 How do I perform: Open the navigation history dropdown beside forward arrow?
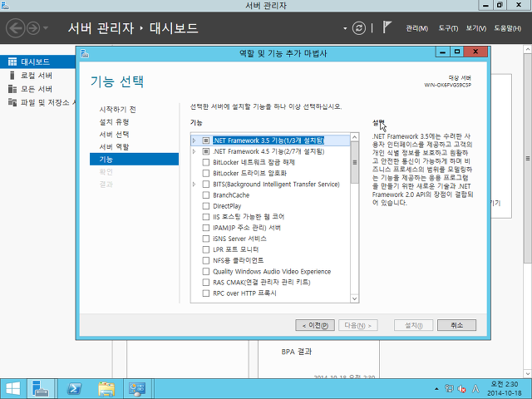[46, 27]
